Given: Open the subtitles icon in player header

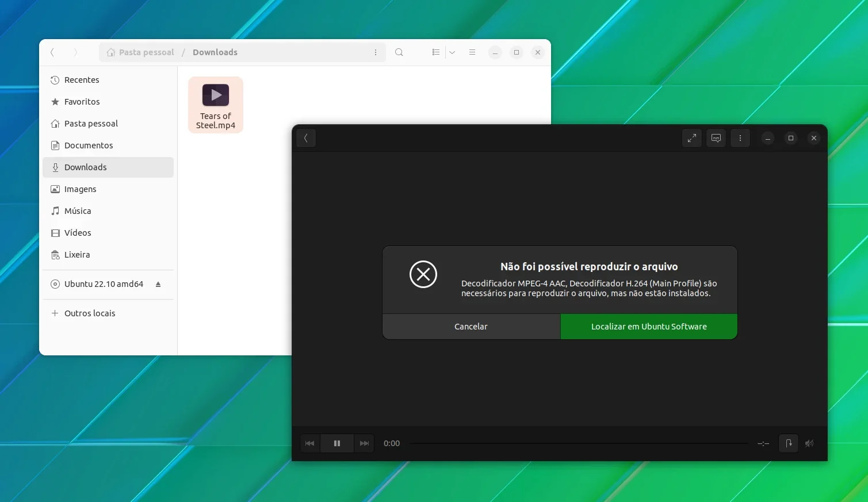Looking at the screenshot, I should coord(716,138).
